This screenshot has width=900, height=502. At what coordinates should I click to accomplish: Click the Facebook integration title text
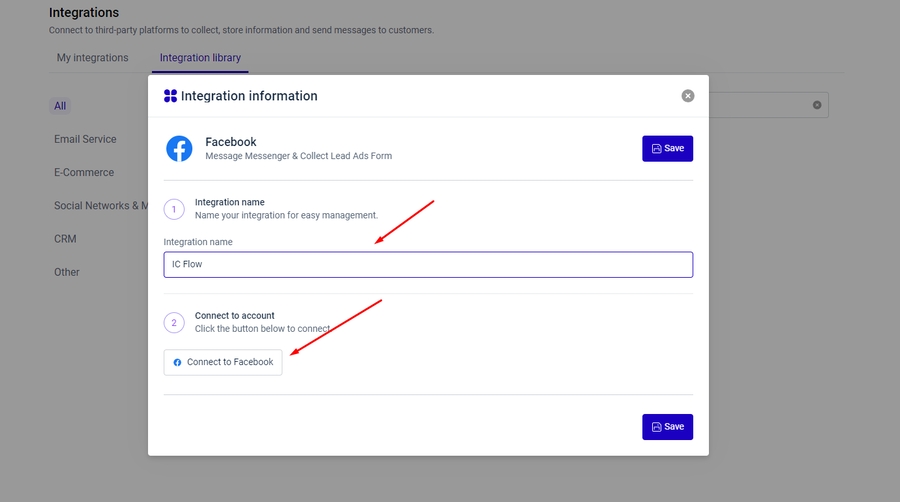tap(231, 142)
